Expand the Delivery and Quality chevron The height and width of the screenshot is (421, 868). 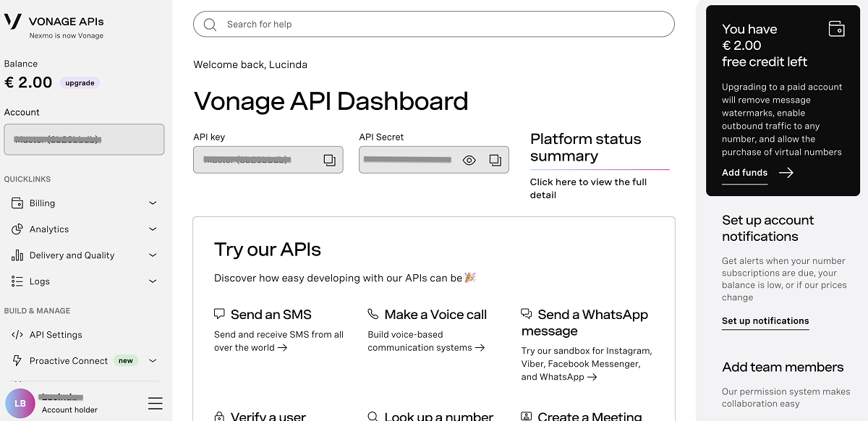(x=153, y=255)
